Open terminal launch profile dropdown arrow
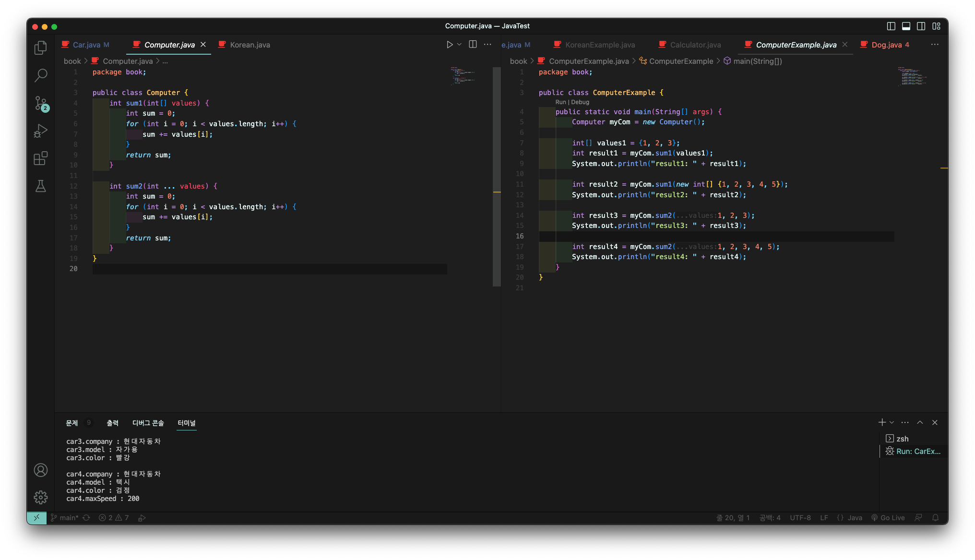Screen dimensions: 975x560 pyautogui.click(x=892, y=422)
